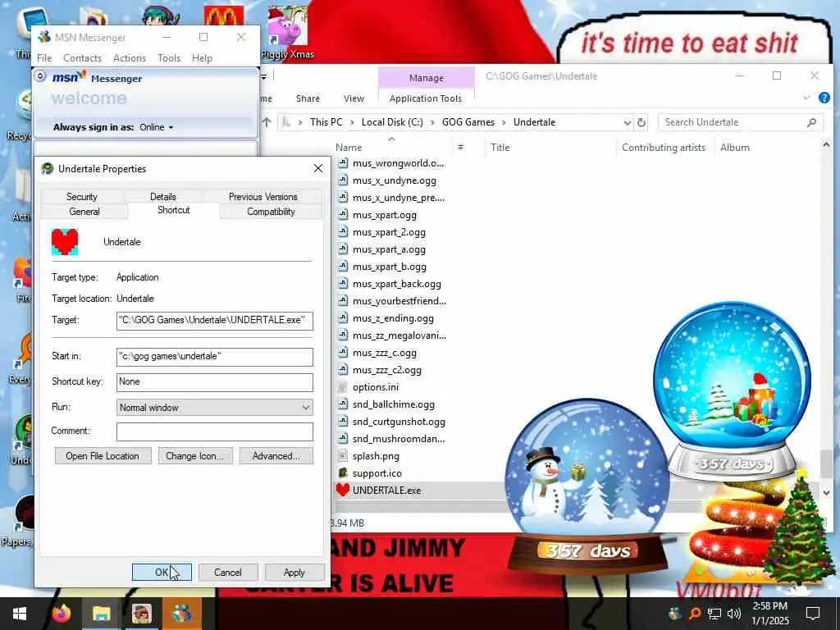Open the Application Tools ribbon tab

[x=426, y=98]
